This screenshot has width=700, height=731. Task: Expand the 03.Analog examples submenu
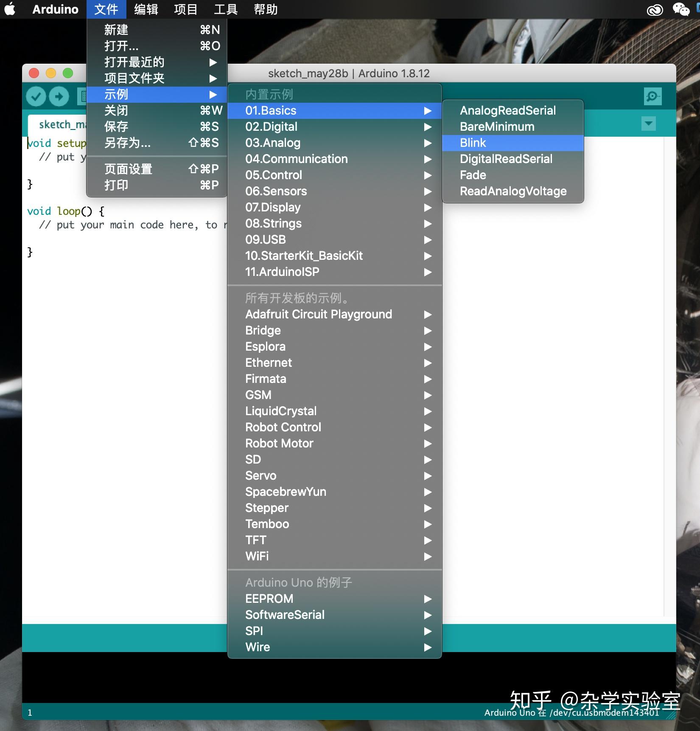point(335,143)
